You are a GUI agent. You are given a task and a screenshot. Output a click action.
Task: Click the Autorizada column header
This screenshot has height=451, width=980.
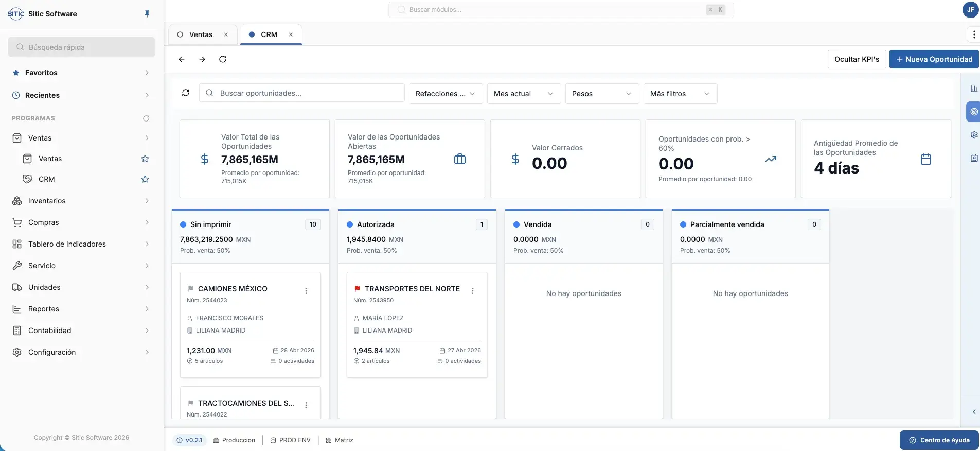pos(417,237)
